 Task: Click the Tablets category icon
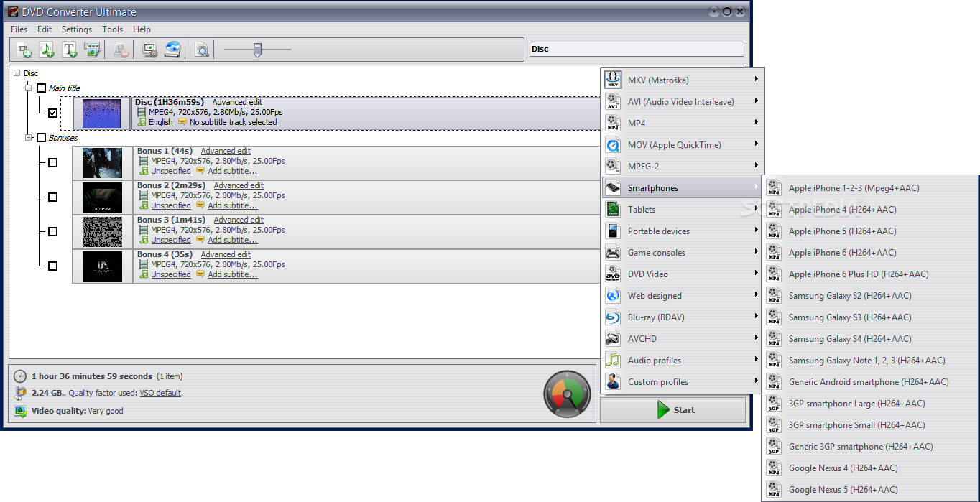[613, 209]
